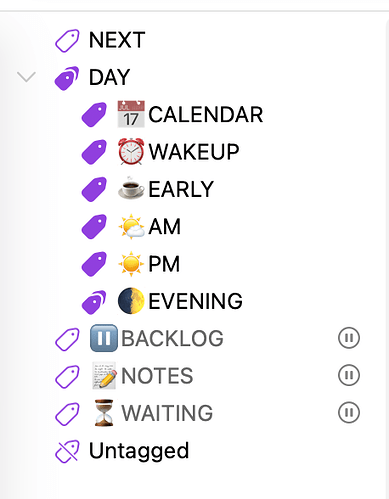Image resolution: width=389 pixels, height=499 pixels.
Task: Toggle the on-hold pause button for BACKLOG
Action: 349,338
